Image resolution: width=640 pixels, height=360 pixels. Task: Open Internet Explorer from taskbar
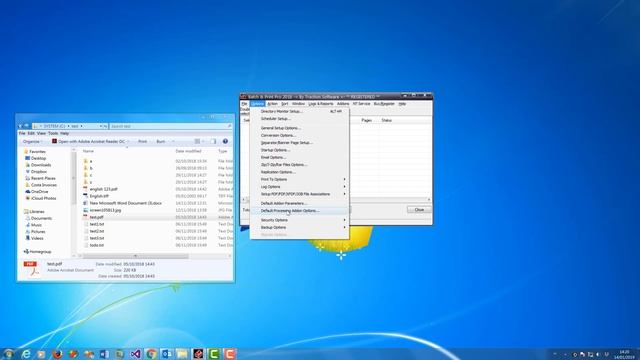tap(26, 354)
